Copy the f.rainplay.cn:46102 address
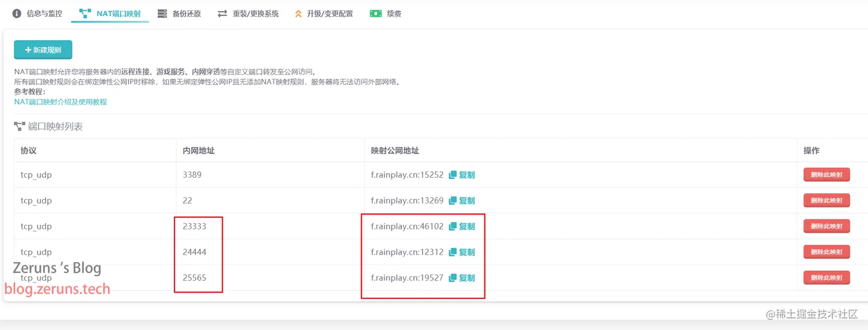Screen dimensions: 868x330 coord(462,227)
